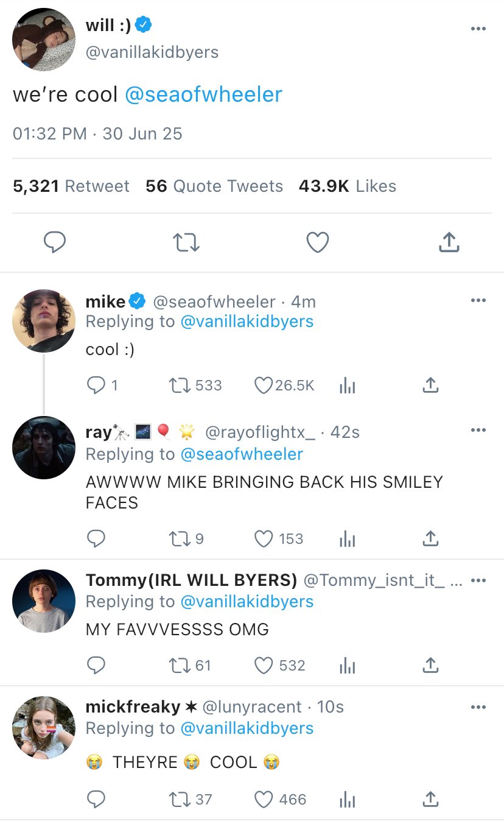Open Tommy's profile avatar

pyautogui.click(x=44, y=601)
